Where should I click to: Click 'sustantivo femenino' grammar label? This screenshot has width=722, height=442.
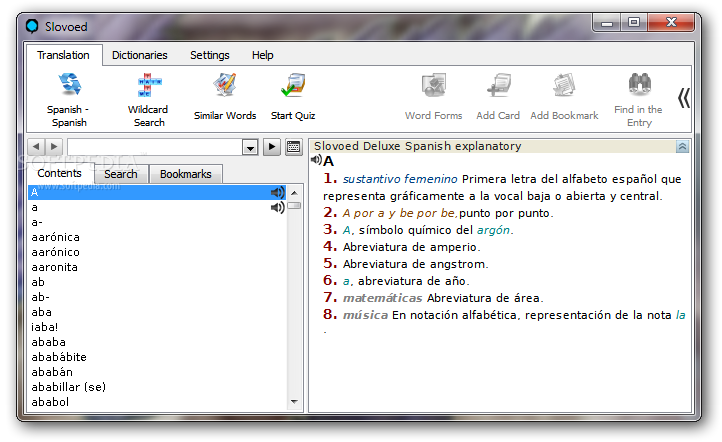(x=400, y=179)
